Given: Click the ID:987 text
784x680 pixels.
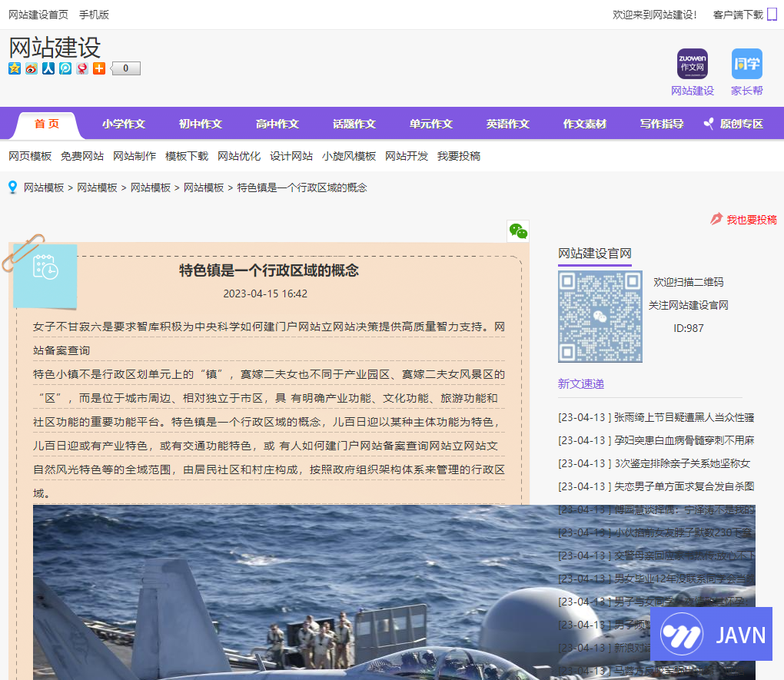Looking at the screenshot, I should (689, 328).
